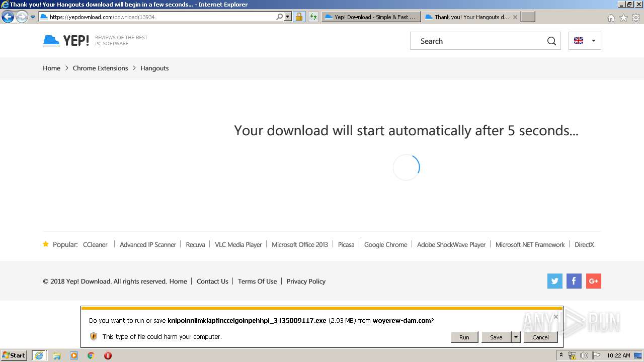The image size is (644, 362).
Task: Click the network tray icon
Action: [572, 355]
